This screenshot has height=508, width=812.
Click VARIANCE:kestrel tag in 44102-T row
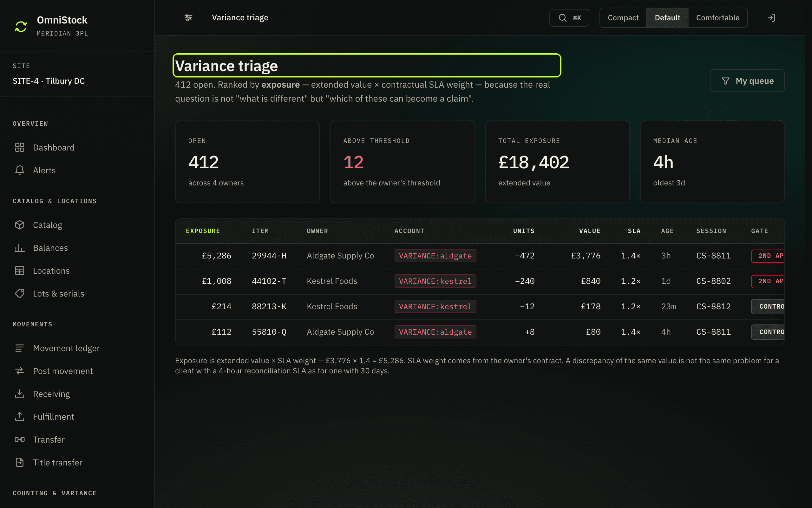435,281
